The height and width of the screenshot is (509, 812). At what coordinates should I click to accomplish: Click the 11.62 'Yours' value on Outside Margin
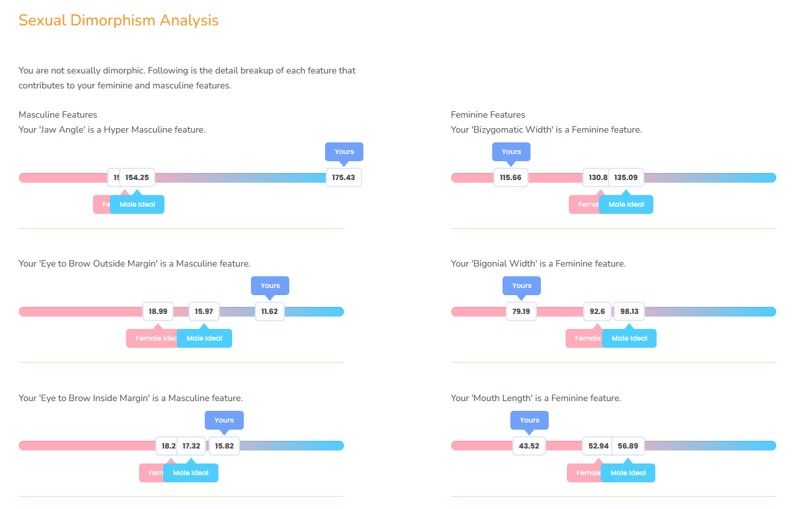coord(269,311)
